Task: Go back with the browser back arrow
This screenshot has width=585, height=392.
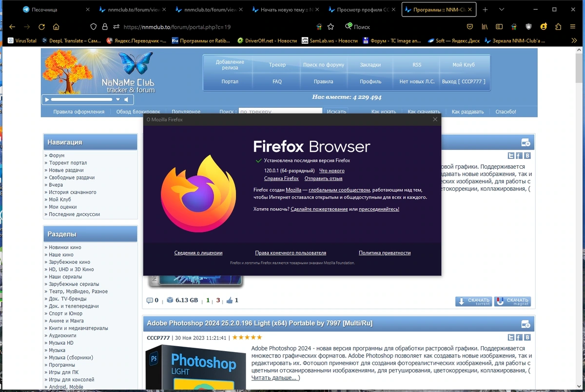Action: click(12, 27)
